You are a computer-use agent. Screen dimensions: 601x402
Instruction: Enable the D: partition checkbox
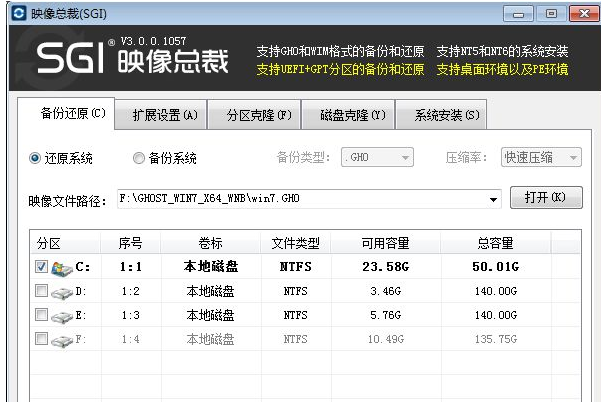coord(41,291)
